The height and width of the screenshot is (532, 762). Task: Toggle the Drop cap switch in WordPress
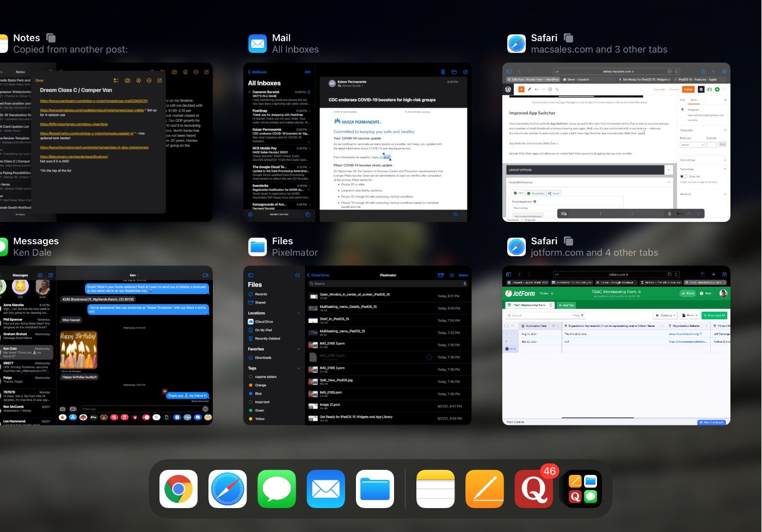point(683,176)
